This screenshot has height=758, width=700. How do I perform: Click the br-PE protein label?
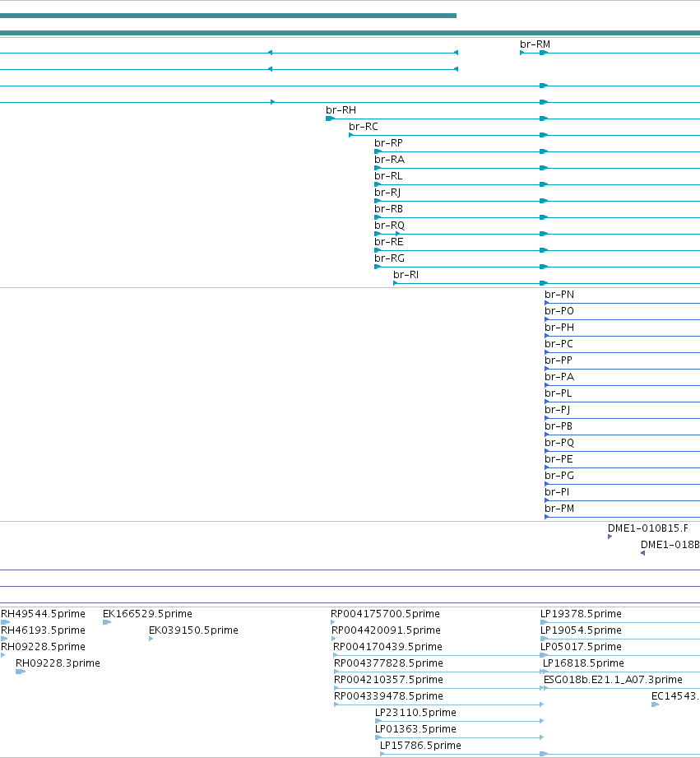point(559,458)
